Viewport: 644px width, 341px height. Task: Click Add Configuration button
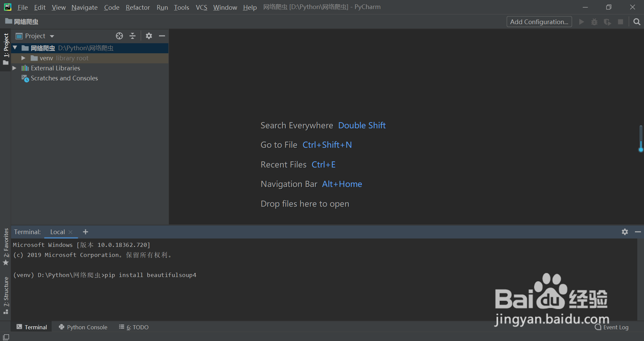[x=539, y=22]
